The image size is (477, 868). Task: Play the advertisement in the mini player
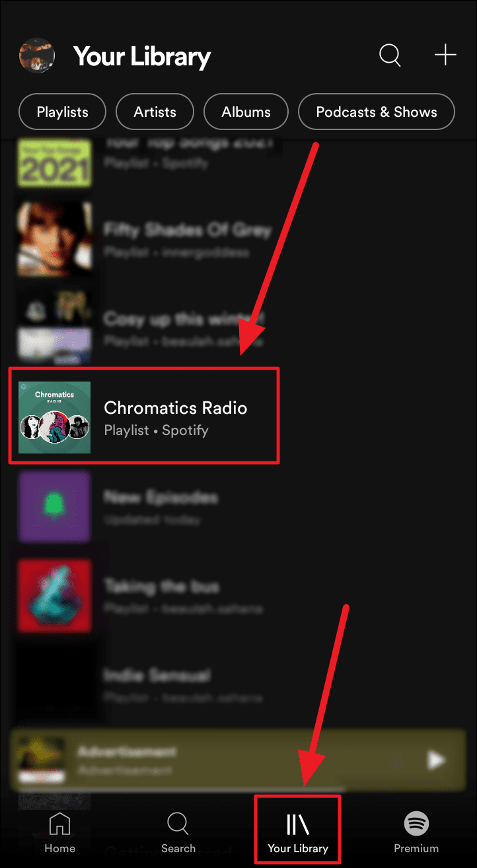tap(436, 760)
